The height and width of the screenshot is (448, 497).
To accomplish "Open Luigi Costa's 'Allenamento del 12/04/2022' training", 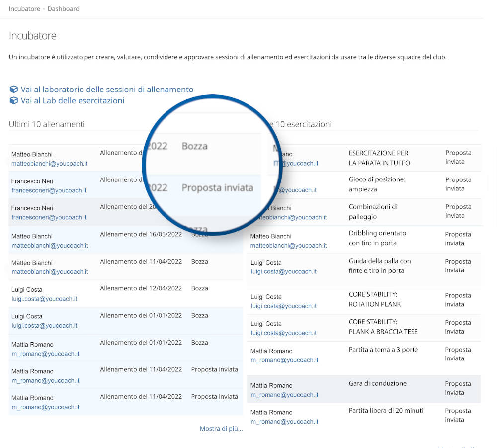I will tap(141, 288).
